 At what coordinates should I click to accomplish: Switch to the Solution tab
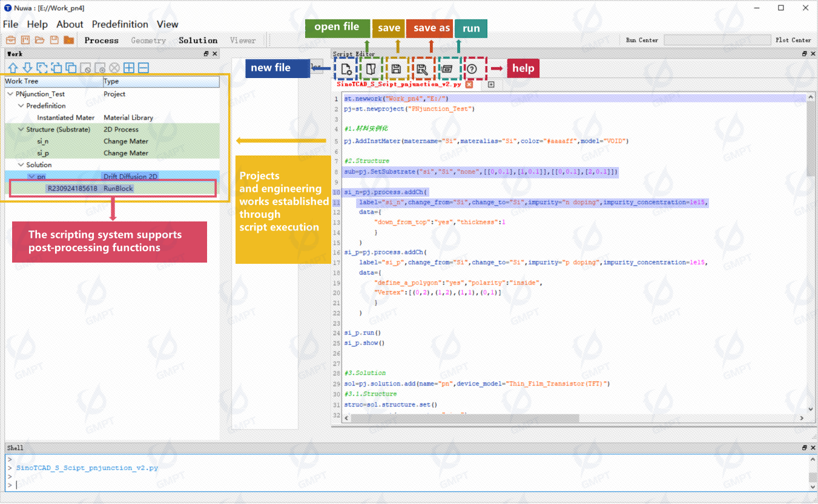[198, 41]
